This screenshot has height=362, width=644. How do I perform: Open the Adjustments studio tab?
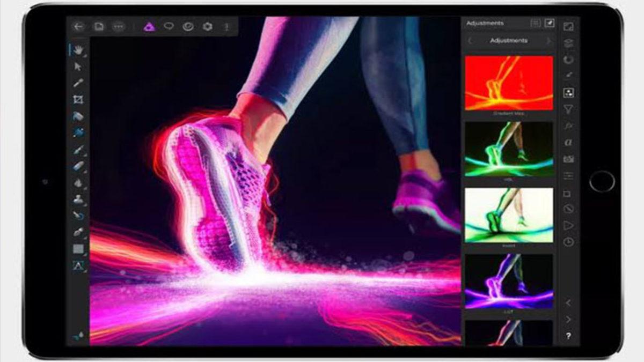[568, 93]
